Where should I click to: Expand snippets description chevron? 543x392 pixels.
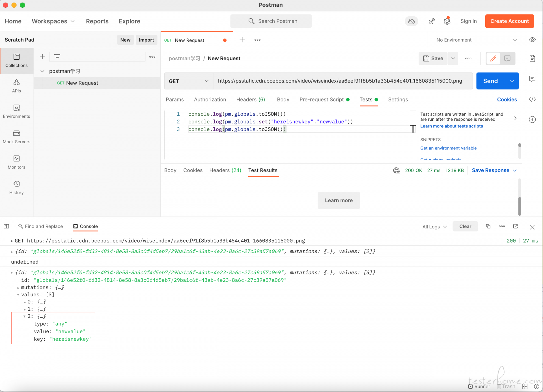(515, 118)
